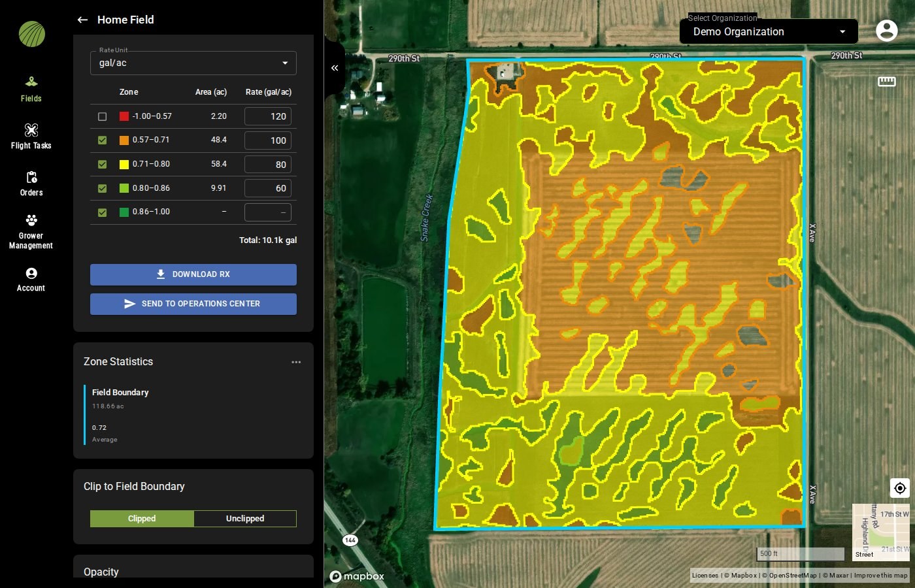Open the Account section in sidebar

point(31,280)
